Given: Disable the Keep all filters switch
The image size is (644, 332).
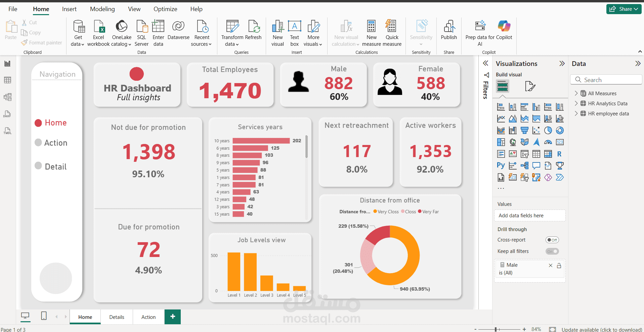Looking at the screenshot, I should (552, 251).
